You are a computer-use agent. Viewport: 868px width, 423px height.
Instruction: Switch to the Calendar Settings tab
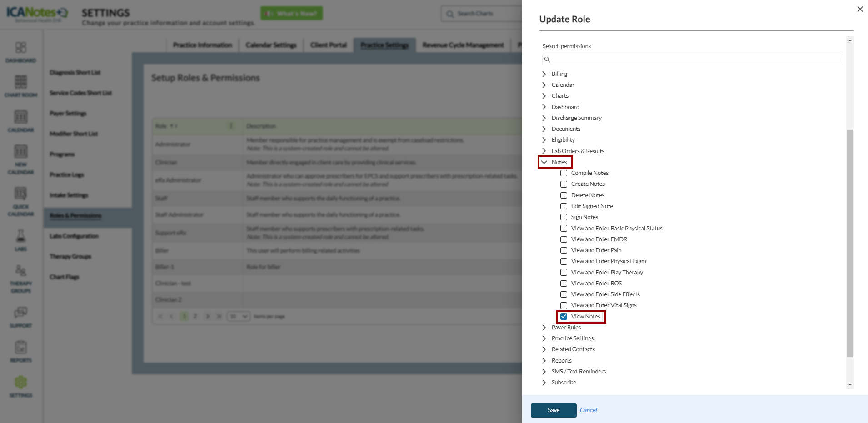tap(271, 45)
